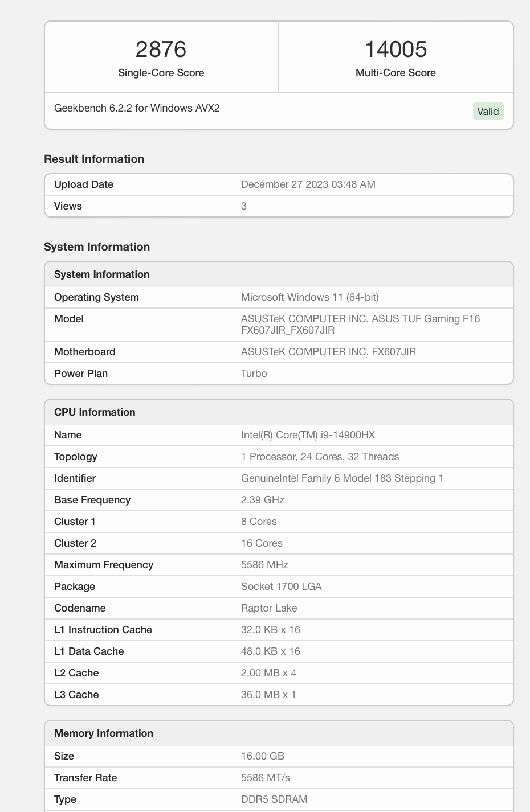Click the Geekbench 6.2.2 for Windows AVX2 text
The width and height of the screenshot is (530, 812).
click(137, 108)
